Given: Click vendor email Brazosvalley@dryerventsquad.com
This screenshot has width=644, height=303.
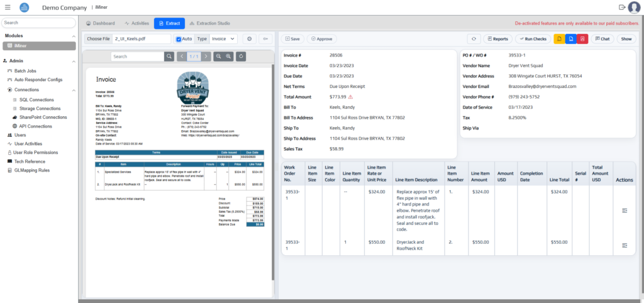Looking at the screenshot, I should [542, 87].
